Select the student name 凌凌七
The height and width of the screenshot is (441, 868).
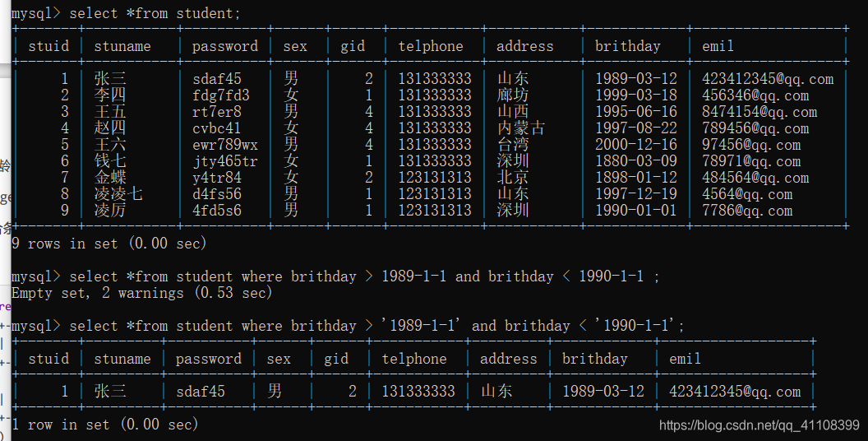coord(118,194)
